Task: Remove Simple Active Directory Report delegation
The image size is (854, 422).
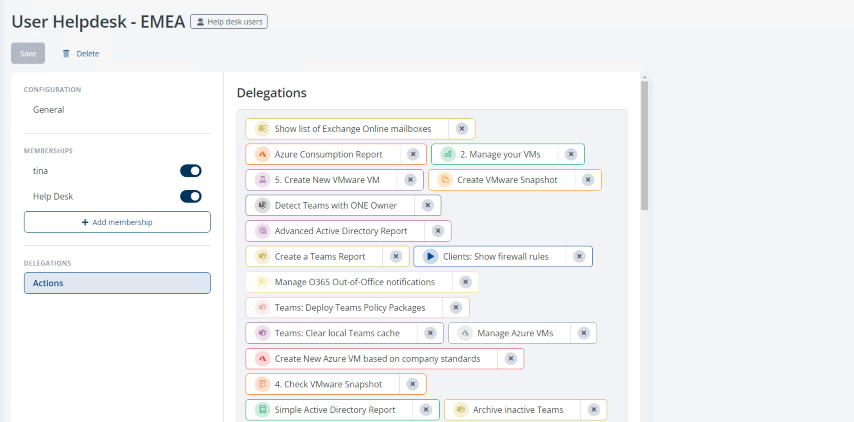Action: [x=426, y=410]
